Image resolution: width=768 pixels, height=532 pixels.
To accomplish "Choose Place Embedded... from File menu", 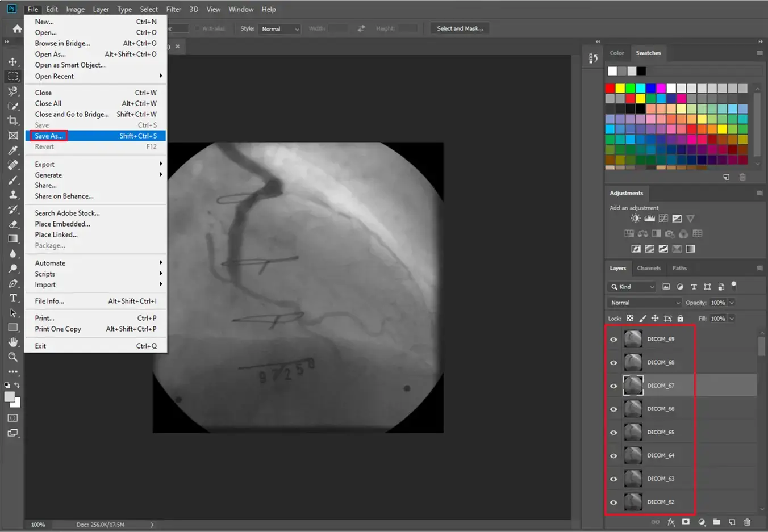I will 95,224.
